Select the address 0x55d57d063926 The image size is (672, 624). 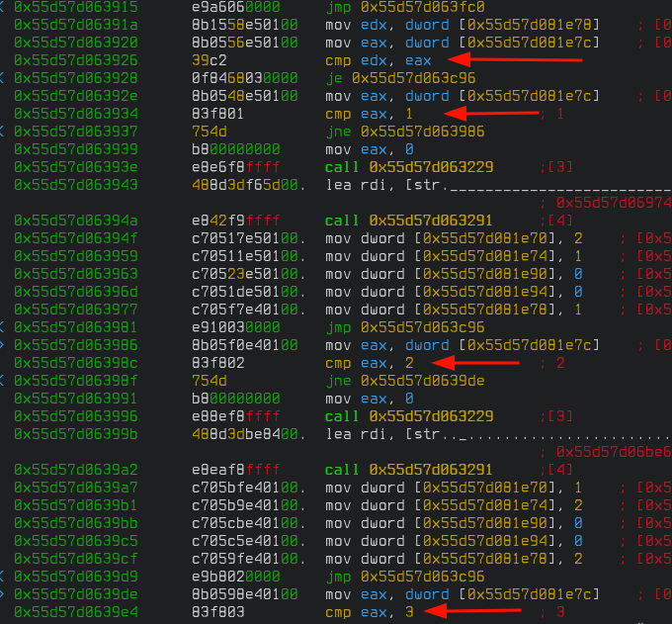click(76, 60)
